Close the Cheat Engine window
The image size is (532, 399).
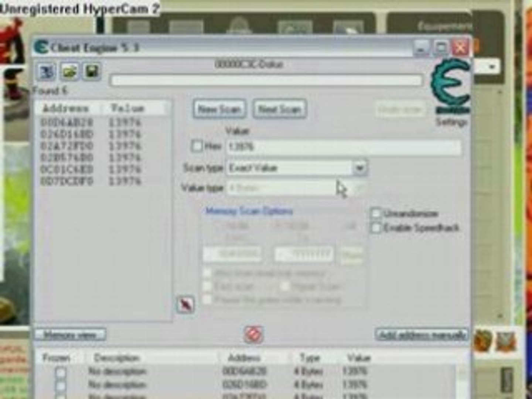tap(460, 48)
